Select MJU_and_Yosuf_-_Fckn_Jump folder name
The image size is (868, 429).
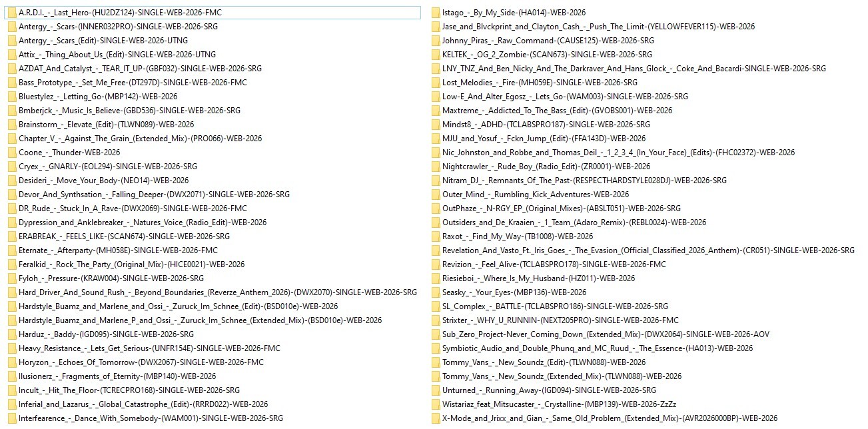(x=544, y=139)
